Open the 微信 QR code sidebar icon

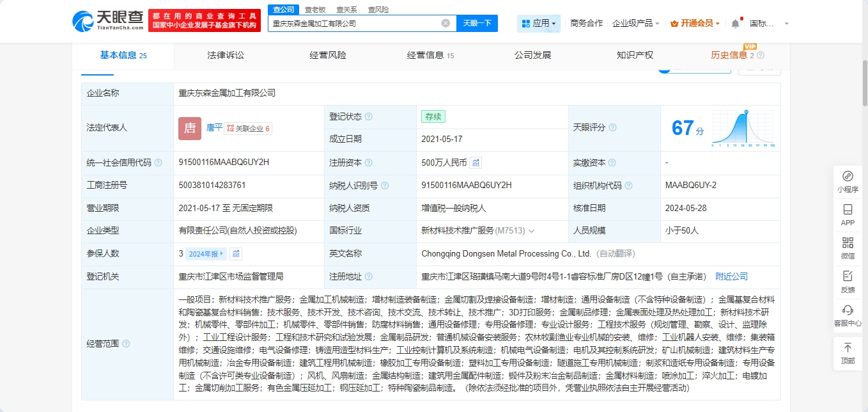[848, 248]
